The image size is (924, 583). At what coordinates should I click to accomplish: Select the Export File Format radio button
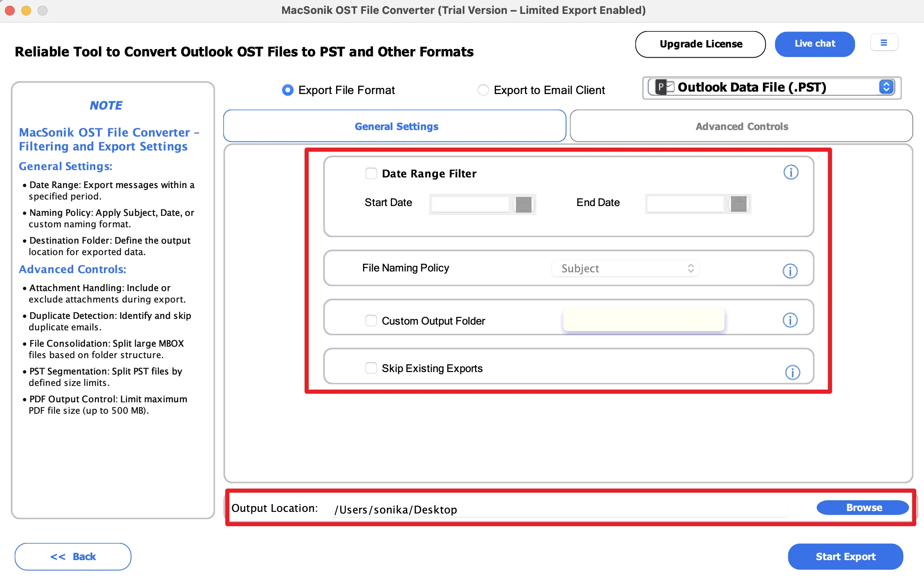click(287, 90)
